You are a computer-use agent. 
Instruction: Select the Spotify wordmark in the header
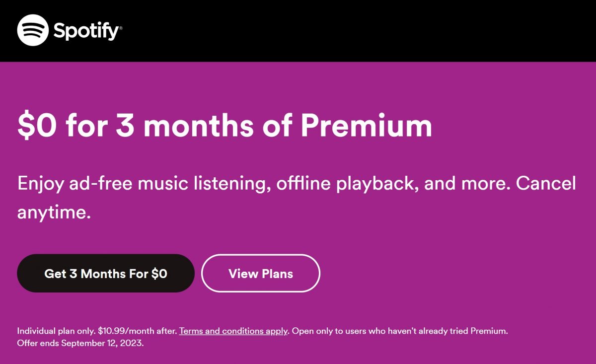pyautogui.click(x=84, y=31)
